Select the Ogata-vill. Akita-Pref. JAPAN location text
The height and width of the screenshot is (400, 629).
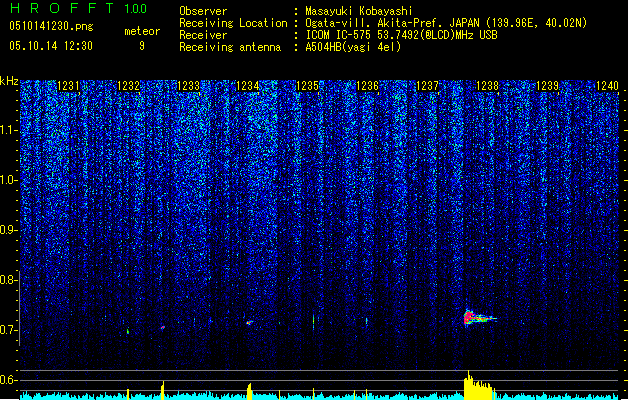(446, 23)
